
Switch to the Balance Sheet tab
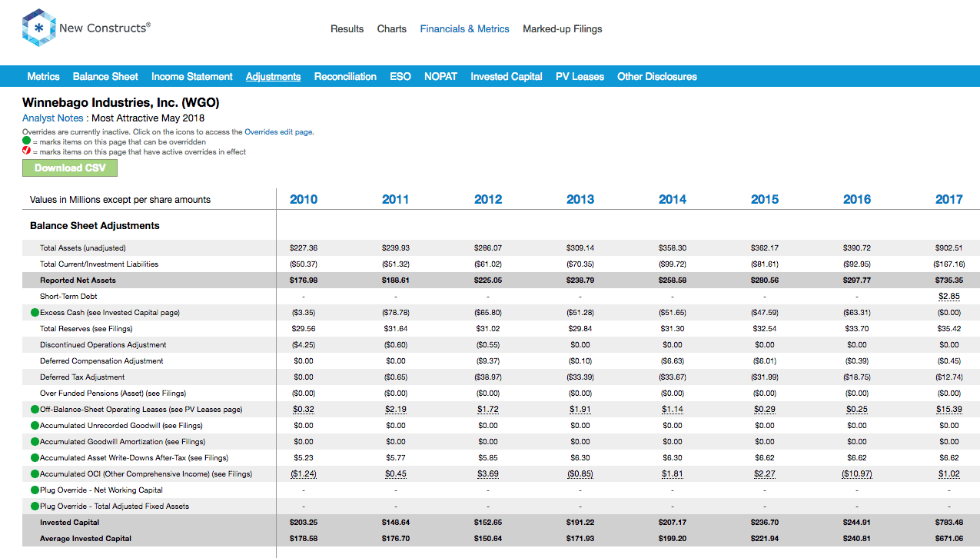(x=105, y=76)
